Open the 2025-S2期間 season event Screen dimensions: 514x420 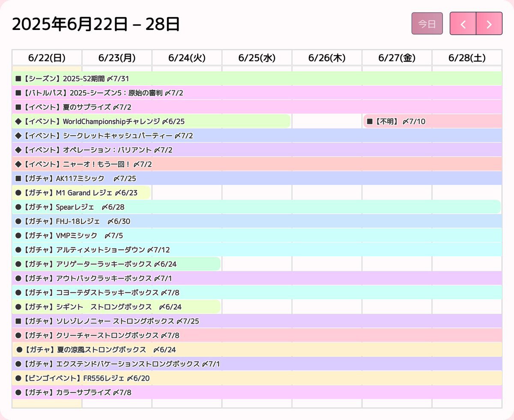click(x=257, y=79)
